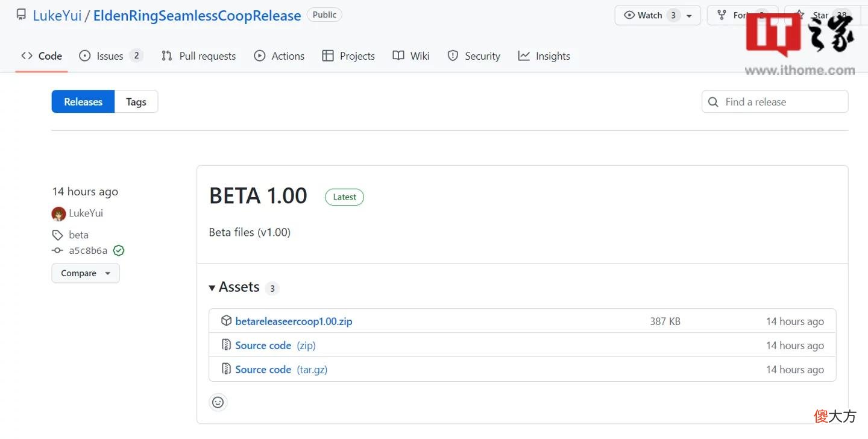This screenshot has height=439, width=868.
Task: Click the green verified check icon
Action: [119, 250]
